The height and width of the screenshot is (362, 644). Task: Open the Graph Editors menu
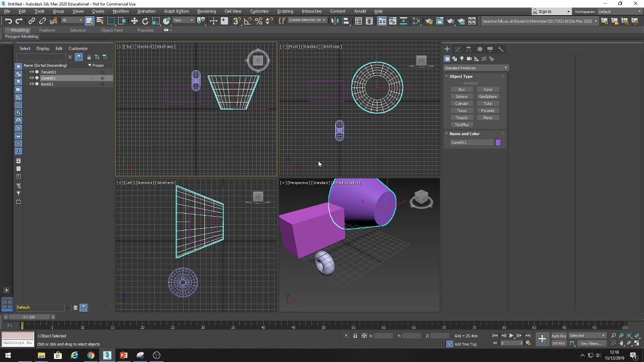(x=176, y=11)
